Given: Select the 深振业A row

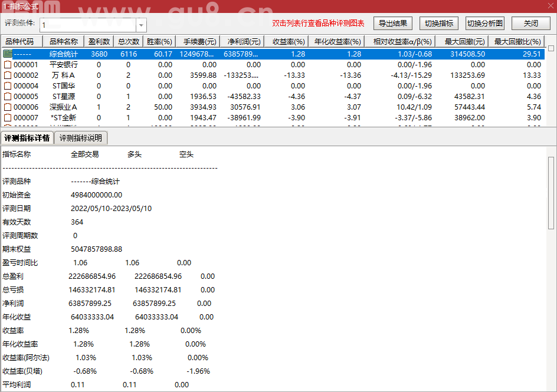Looking at the screenshot, I should click(273, 107).
